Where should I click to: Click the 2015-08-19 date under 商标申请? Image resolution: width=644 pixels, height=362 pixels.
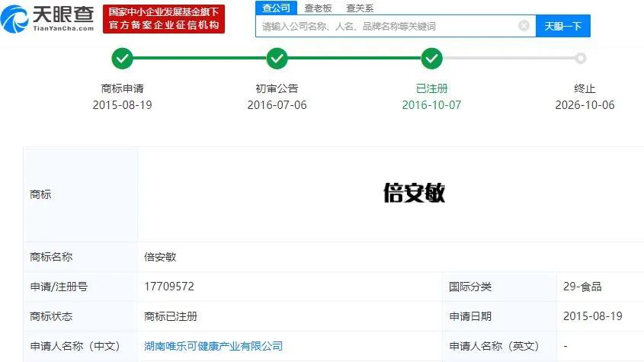pyautogui.click(x=123, y=105)
